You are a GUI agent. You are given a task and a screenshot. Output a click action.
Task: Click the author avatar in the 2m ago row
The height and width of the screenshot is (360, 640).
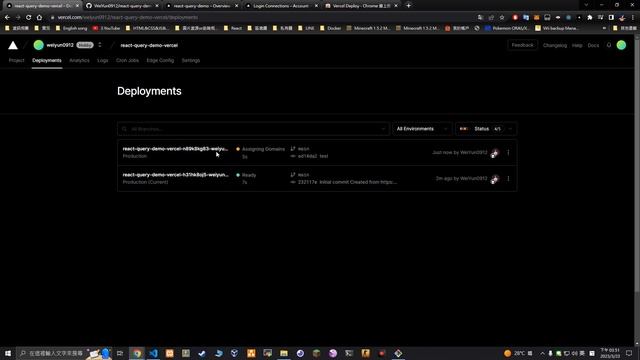(x=494, y=179)
